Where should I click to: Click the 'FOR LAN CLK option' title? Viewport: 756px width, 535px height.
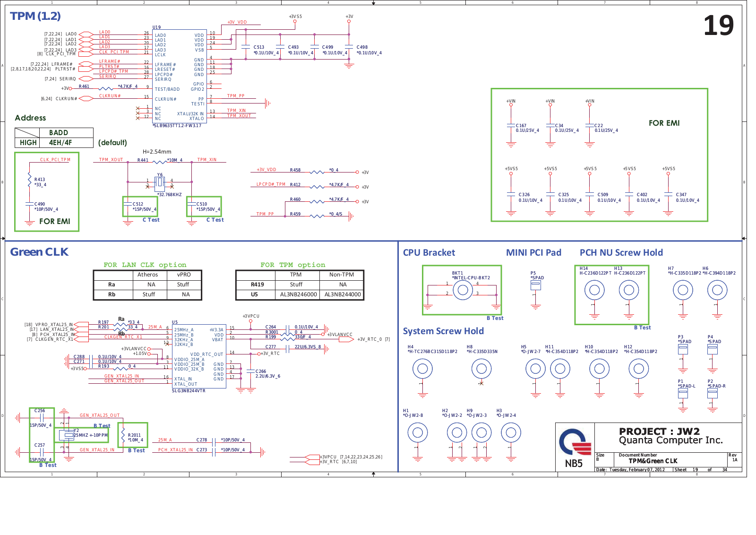click(x=145, y=265)
